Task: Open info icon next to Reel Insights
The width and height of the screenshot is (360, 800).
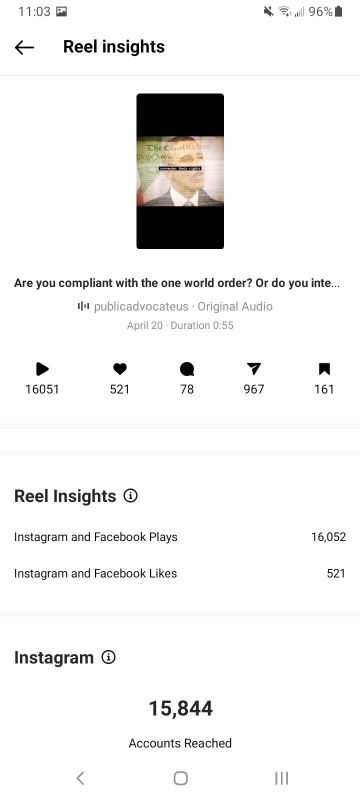Action: (x=131, y=496)
